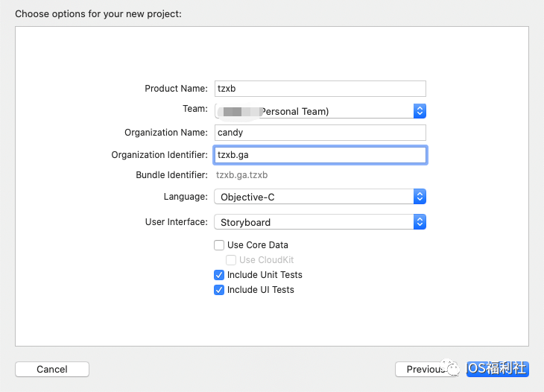Click the Language popup arrow icon
The image size is (544, 392).
click(x=420, y=197)
